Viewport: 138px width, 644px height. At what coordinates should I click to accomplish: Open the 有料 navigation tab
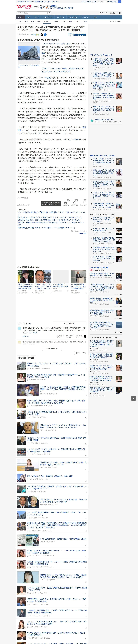(95, 17)
